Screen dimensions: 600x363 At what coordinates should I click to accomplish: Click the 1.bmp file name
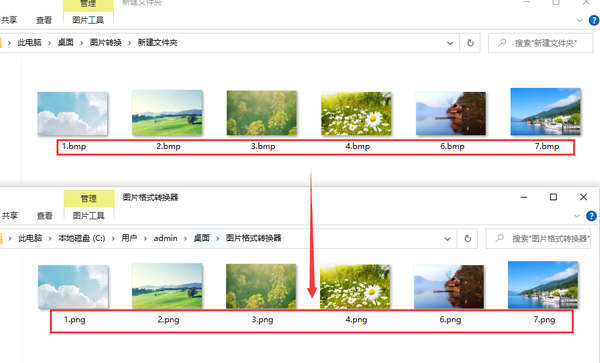pos(74,146)
